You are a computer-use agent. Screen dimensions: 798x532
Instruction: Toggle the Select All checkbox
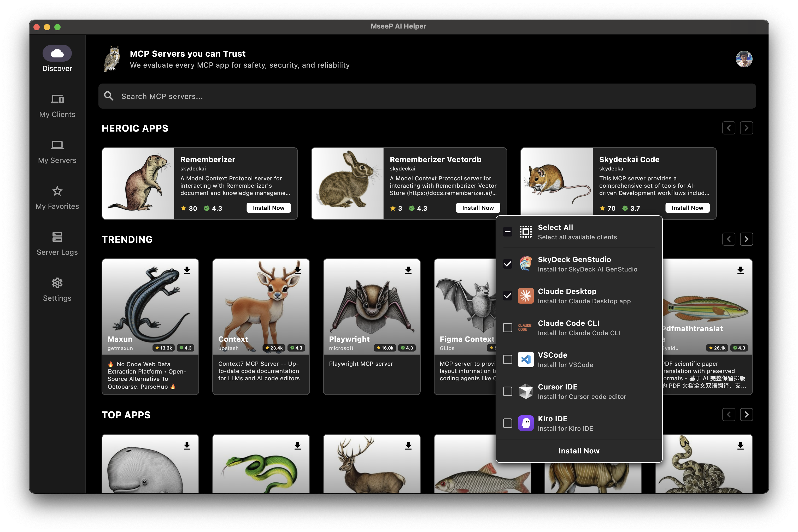(x=507, y=232)
